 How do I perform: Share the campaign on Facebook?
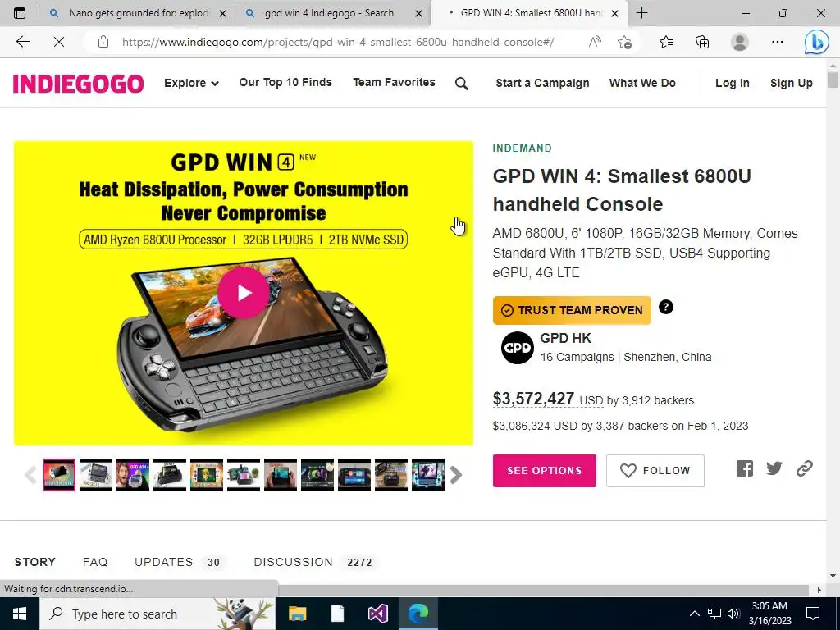point(745,468)
